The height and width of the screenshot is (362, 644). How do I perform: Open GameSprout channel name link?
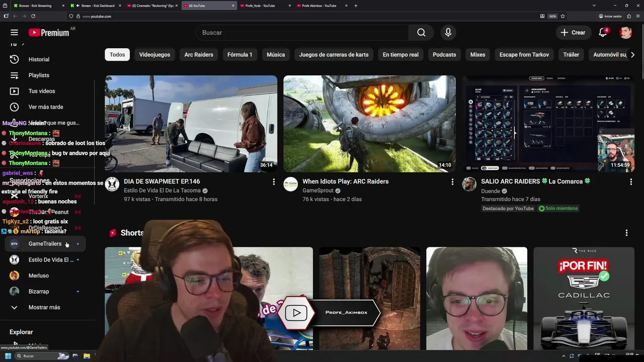(318, 191)
